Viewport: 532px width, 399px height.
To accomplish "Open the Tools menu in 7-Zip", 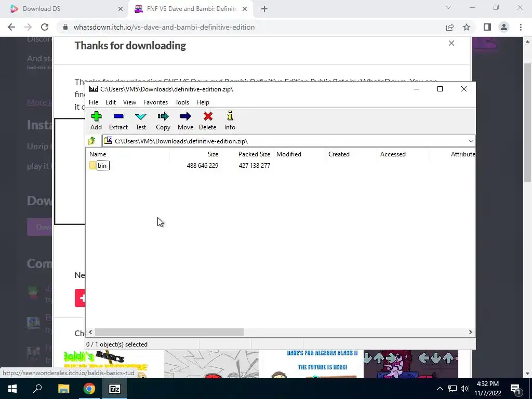I will coord(182,102).
